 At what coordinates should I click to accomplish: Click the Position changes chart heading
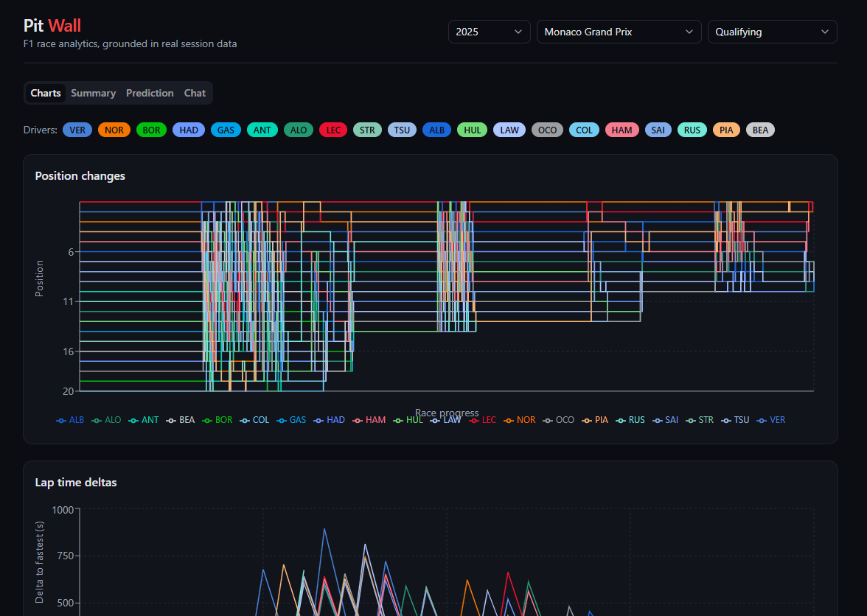(80, 175)
